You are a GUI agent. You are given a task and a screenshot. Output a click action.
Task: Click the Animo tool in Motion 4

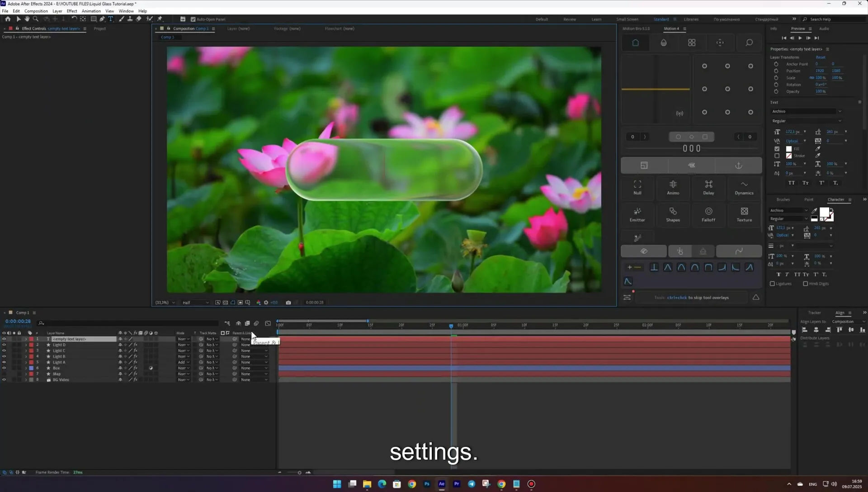point(673,187)
